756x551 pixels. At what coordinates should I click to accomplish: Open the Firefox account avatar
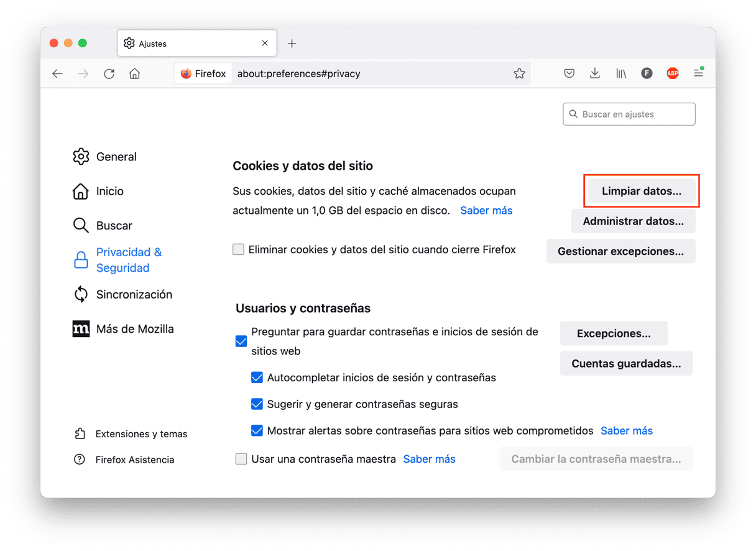point(647,73)
